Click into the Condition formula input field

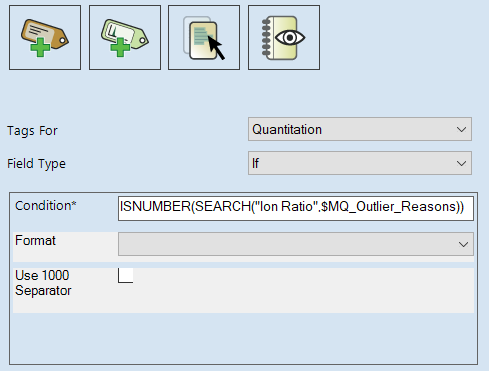pyautogui.click(x=296, y=208)
